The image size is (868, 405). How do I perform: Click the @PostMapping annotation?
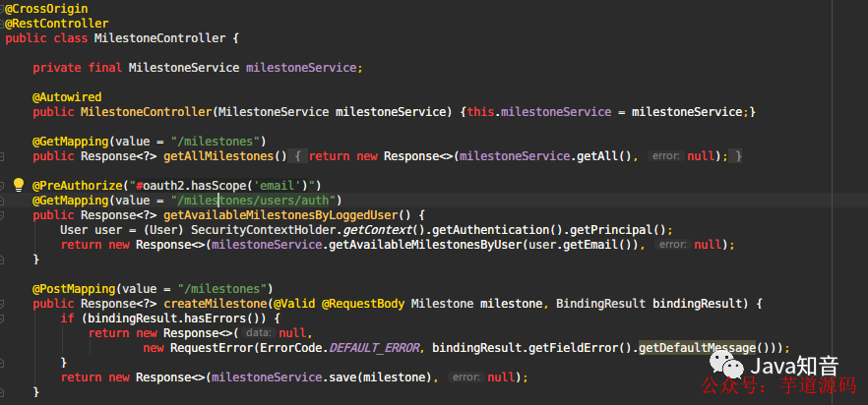(74, 289)
